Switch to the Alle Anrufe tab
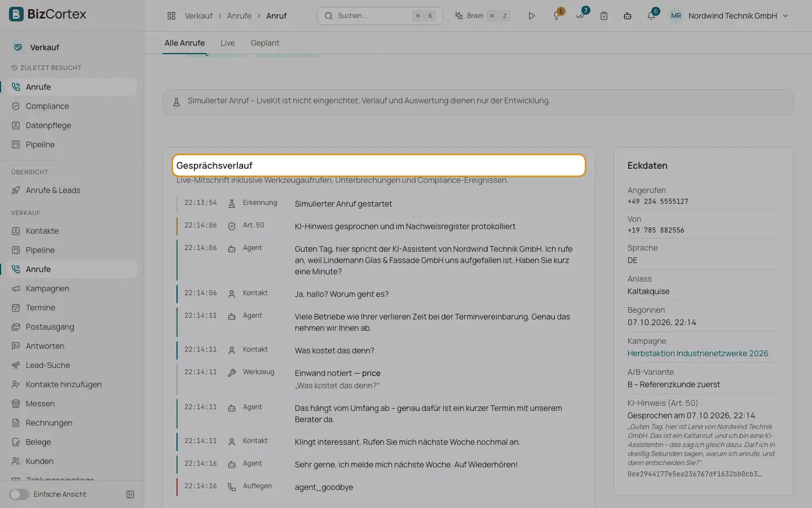Image resolution: width=812 pixels, height=508 pixels. (184, 43)
